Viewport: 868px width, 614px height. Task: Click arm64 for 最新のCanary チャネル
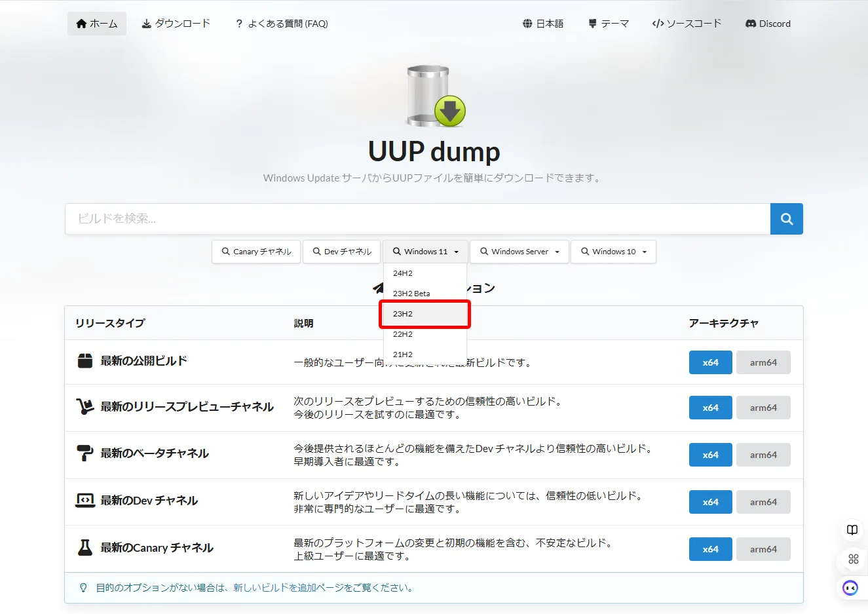pos(763,549)
